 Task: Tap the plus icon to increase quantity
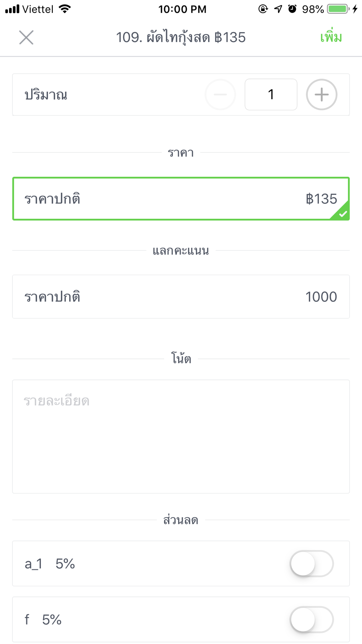(x=321, y=95)
